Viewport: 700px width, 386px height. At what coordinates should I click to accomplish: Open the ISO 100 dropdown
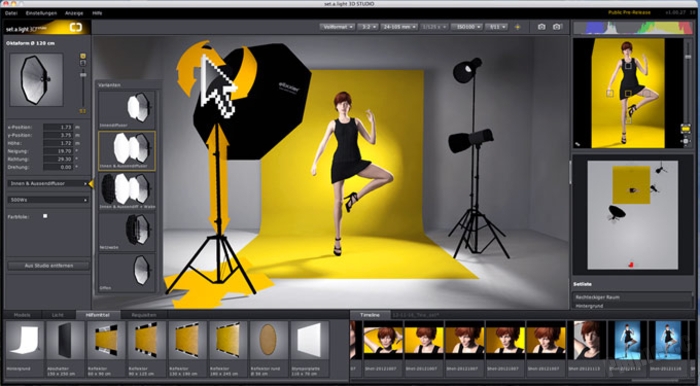pos(467,27)
